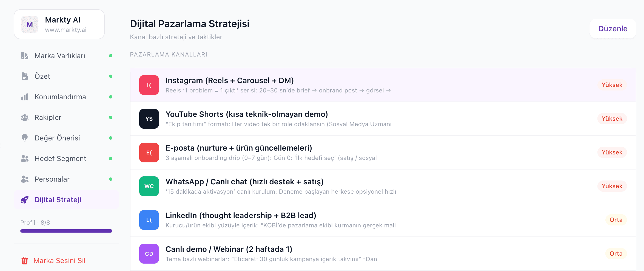
Task: Select the WhatsApp WC channel icon
Action: [149, 186]
